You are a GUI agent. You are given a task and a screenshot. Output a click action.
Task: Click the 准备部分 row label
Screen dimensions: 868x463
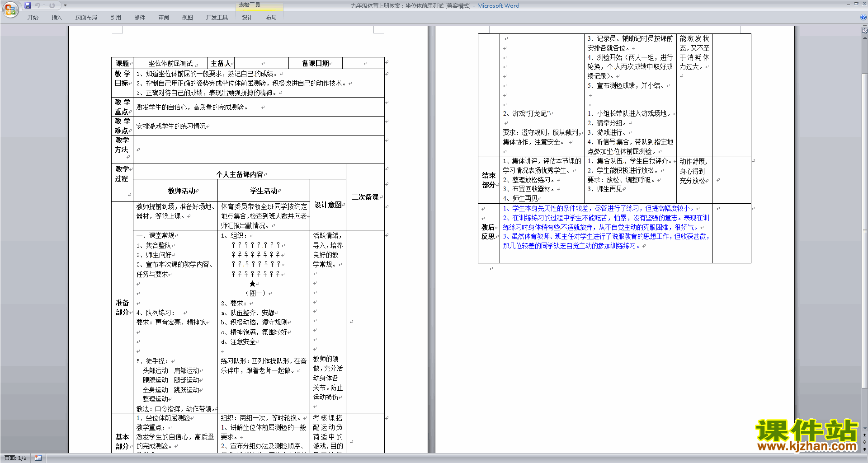[x=122, y=307]
